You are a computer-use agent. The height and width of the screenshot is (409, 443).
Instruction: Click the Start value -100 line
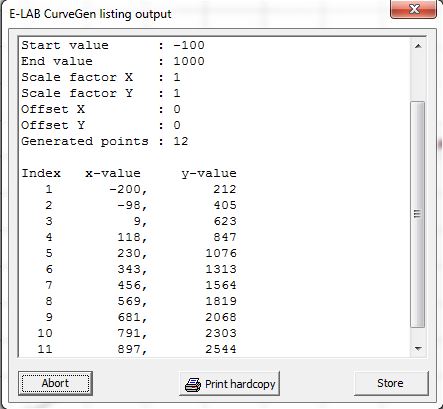[x=113, y=45]
